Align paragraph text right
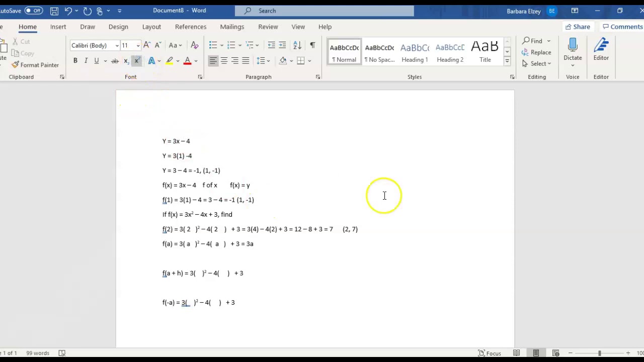Viewport: 644px width, 362px height. pyautogui.click(x=235, y=61)
